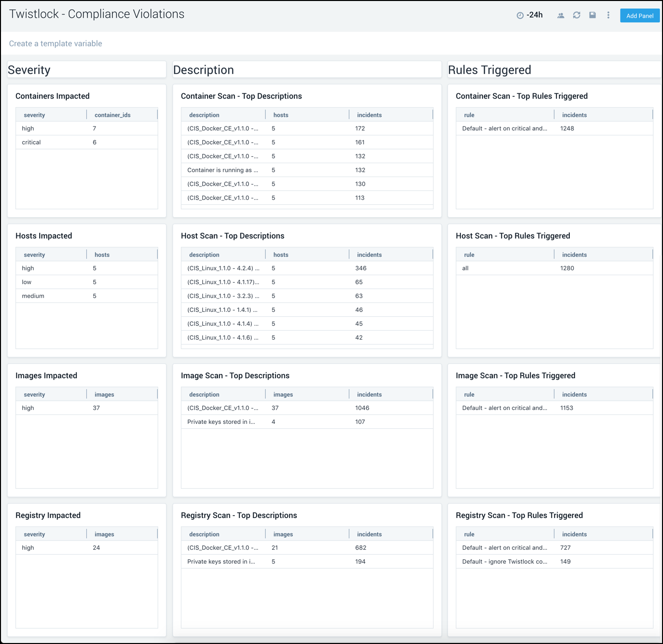Sort Containers Impacted by severity column
663x644 pixels.
coord(34,115)
